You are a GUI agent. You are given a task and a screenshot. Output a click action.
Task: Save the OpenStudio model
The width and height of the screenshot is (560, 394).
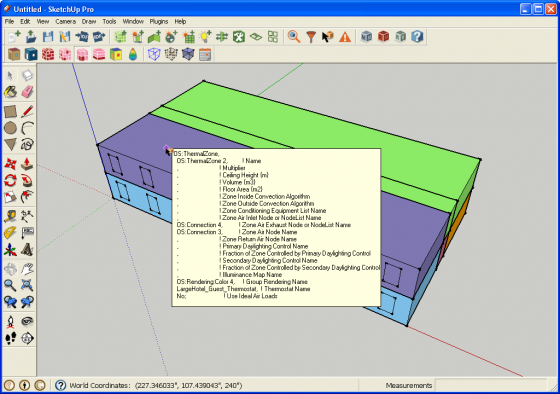coord(48,36)
